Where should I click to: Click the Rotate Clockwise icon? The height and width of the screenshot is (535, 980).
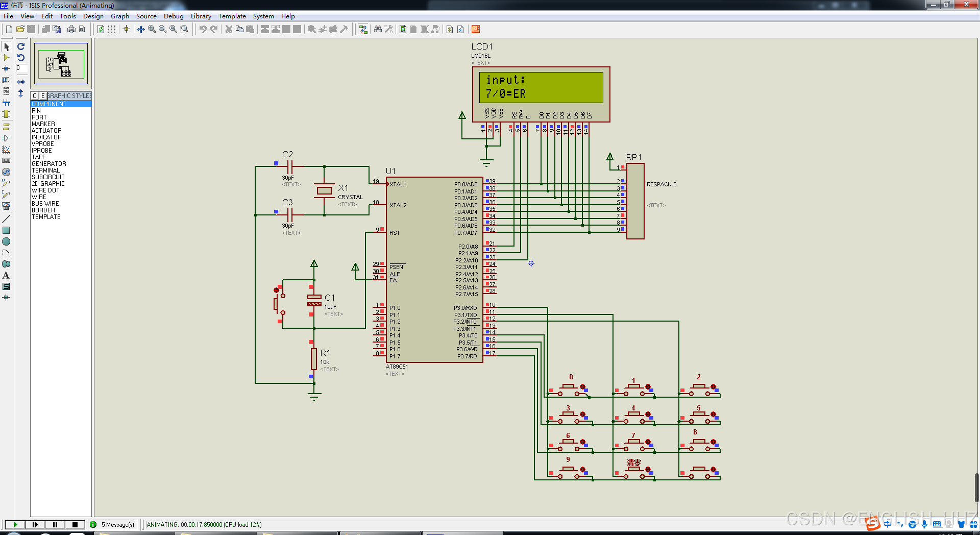pyautogui.click(x=21, y=46)
